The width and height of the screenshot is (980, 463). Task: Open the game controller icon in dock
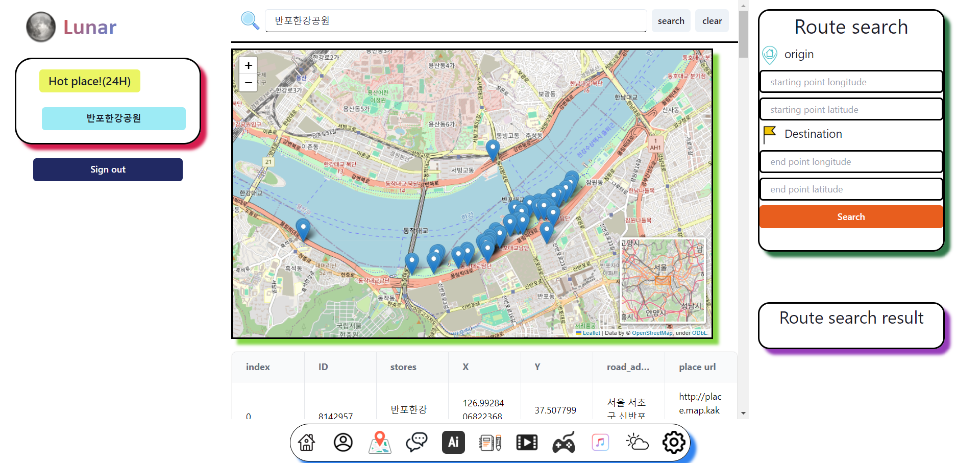pyautogui.click(x=563, y=442)
